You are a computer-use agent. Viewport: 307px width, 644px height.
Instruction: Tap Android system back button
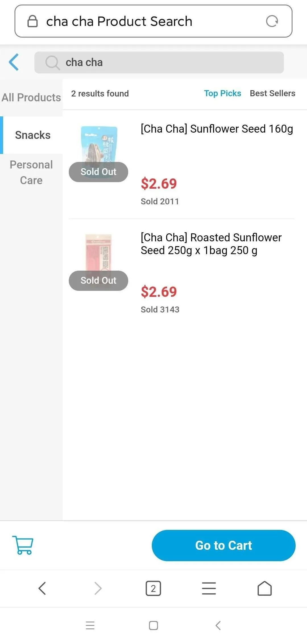point(218,625)
